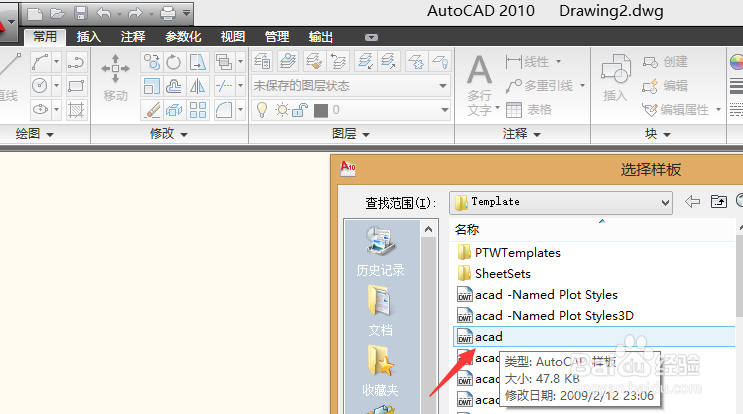Open the 管理 ribbon tab

pyautogui.click(x=277, y=36)
